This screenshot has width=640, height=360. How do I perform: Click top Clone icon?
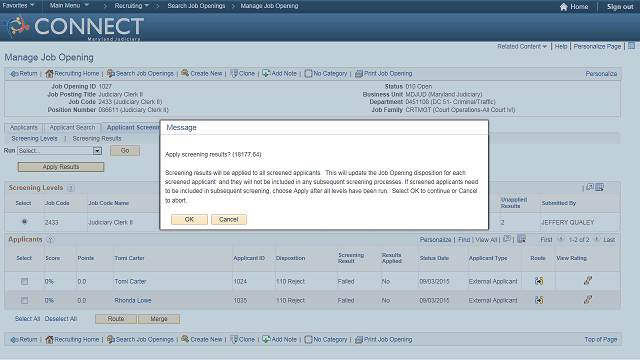click(234, 73)
